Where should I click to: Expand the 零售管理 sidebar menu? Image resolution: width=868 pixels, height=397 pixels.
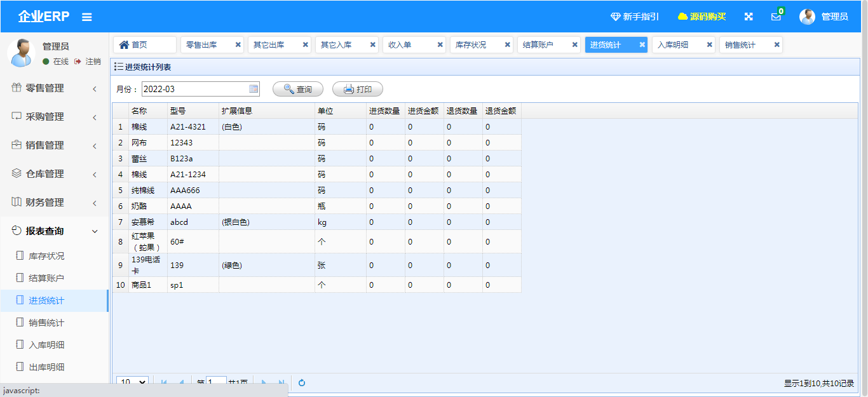click(54, 88)
